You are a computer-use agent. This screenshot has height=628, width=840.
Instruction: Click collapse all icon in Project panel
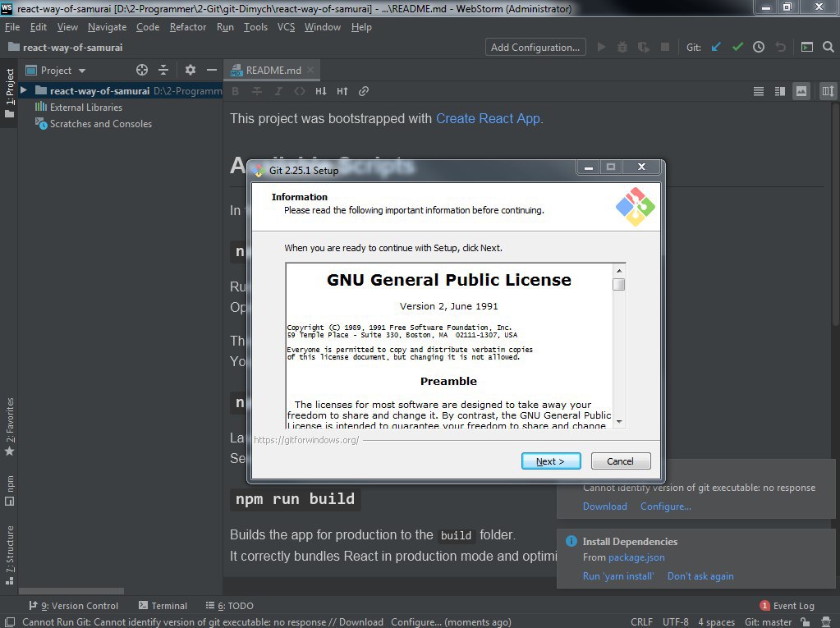pyautogui.click(x=163, y=70)
